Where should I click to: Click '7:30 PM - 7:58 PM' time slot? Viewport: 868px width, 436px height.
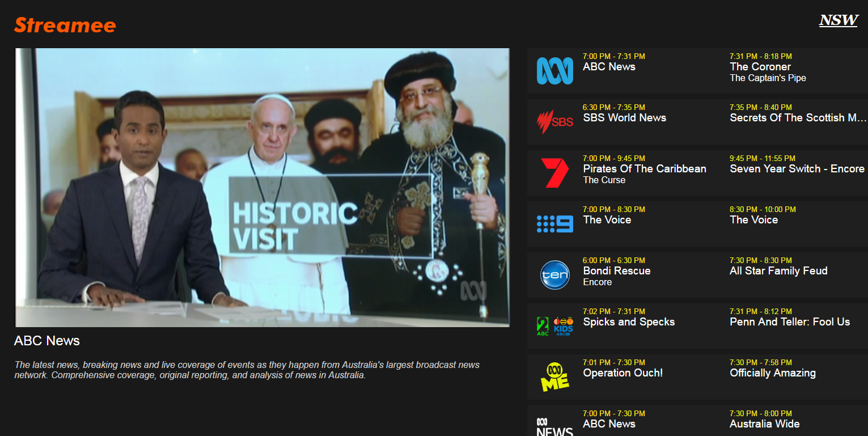pos(761,362)
